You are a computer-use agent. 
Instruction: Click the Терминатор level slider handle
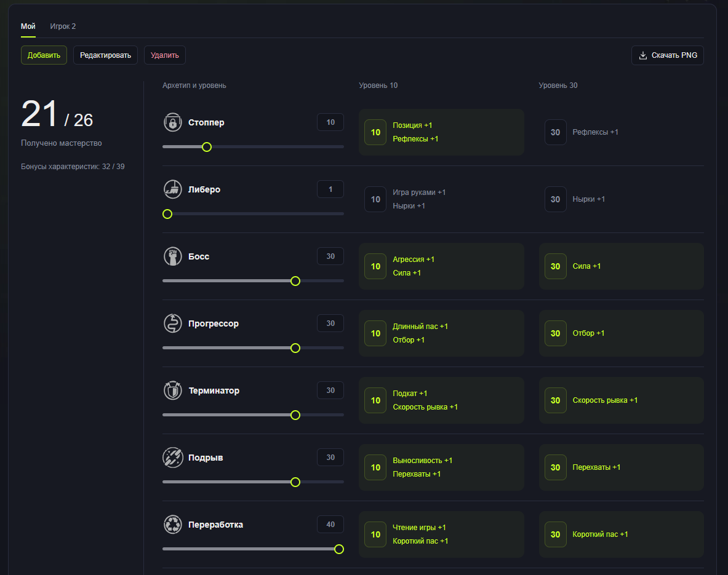tap(295, 415)
